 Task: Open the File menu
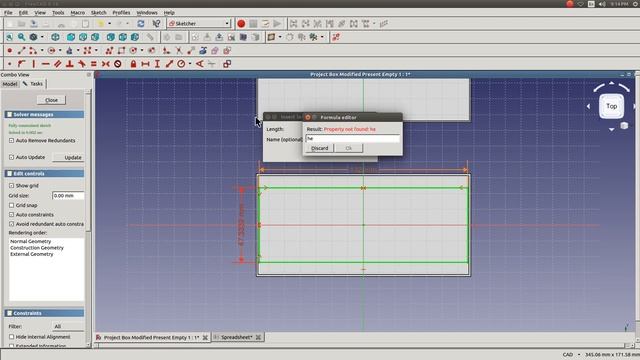point(8,13)
